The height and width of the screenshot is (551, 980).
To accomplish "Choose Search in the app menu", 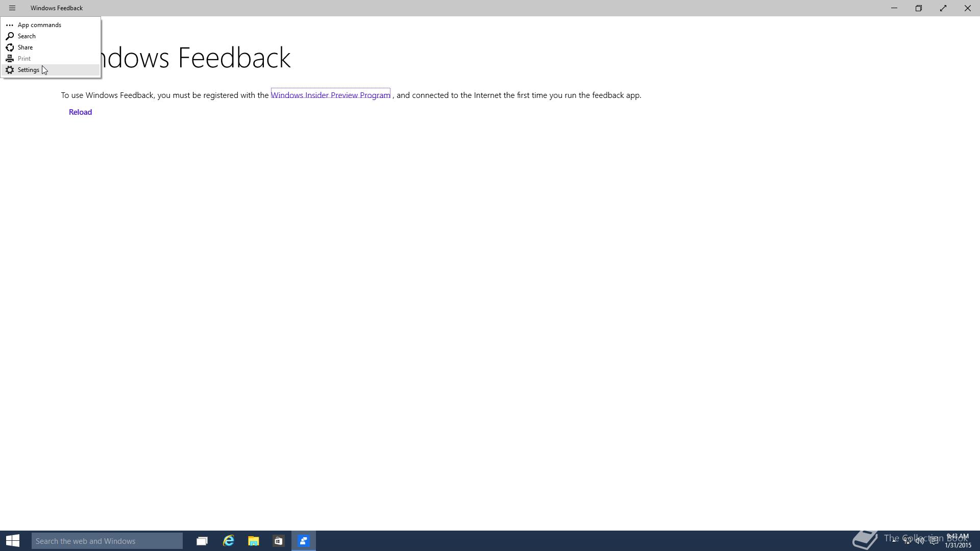I will (x=51, y=36).
